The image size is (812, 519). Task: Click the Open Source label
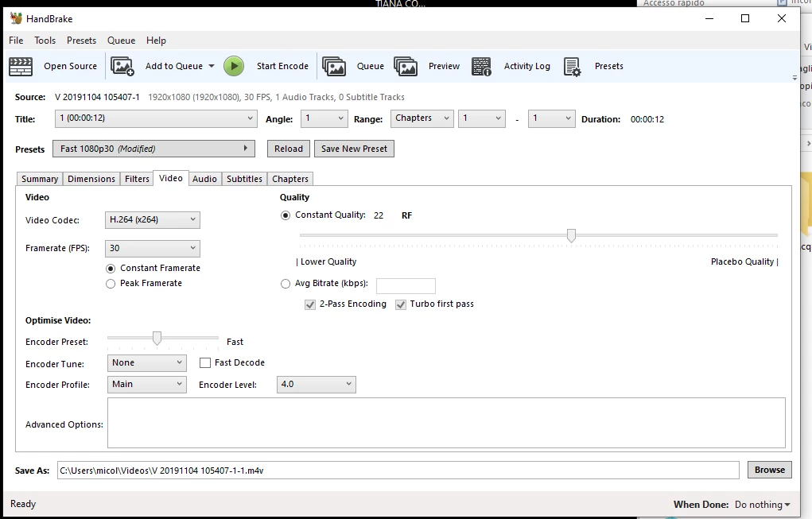[x=71, y=66]
